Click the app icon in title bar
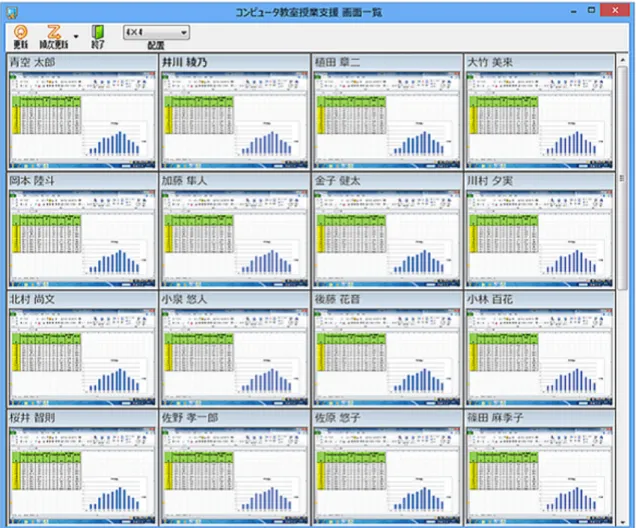This screenshot has width=636, height=528. (12, 13)
